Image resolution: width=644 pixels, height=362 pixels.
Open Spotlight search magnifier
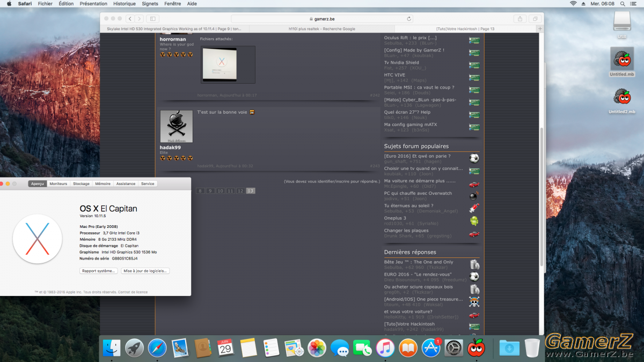click(623, 4)
